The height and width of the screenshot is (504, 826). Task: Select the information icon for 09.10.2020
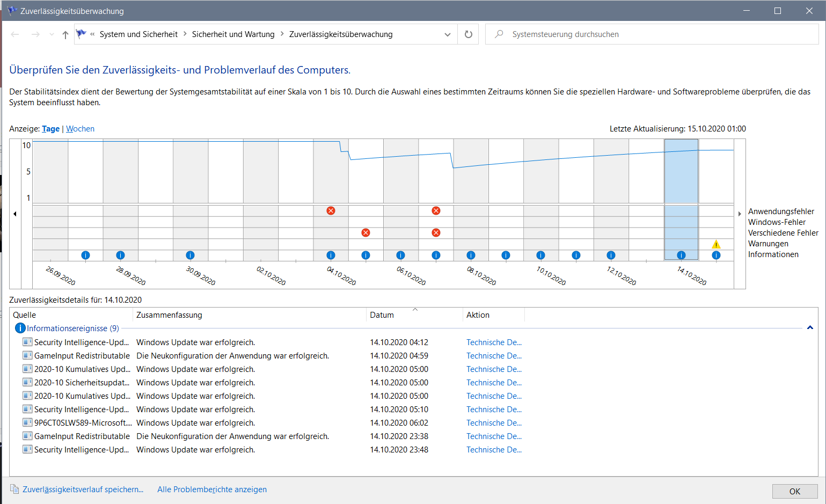[506, 255]
